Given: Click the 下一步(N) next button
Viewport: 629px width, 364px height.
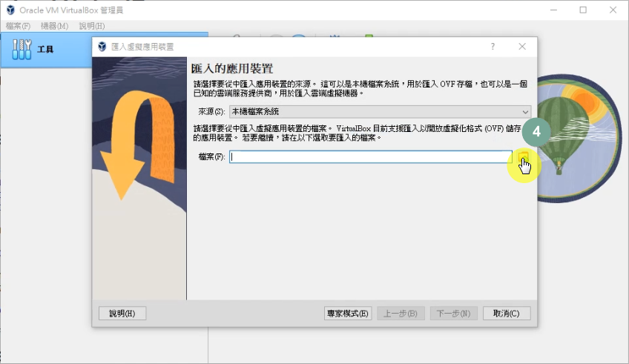Looking at the screenshot, I should point(453,314).
